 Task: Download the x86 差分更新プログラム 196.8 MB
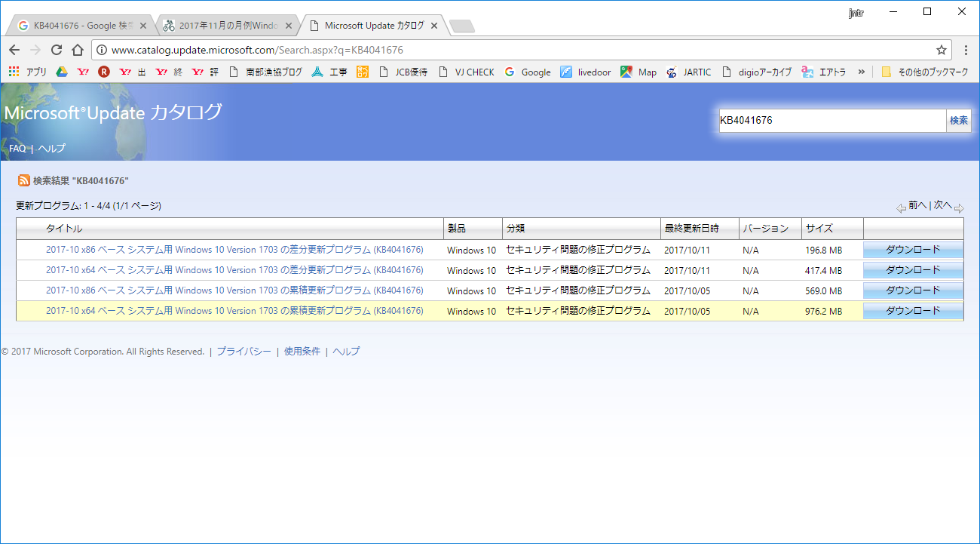[913, 250]
